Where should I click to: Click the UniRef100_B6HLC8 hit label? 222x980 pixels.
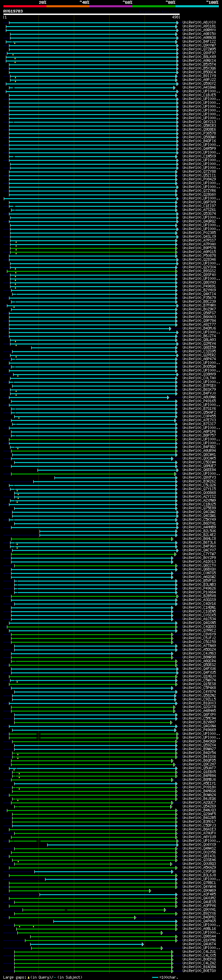pos(199,539)
